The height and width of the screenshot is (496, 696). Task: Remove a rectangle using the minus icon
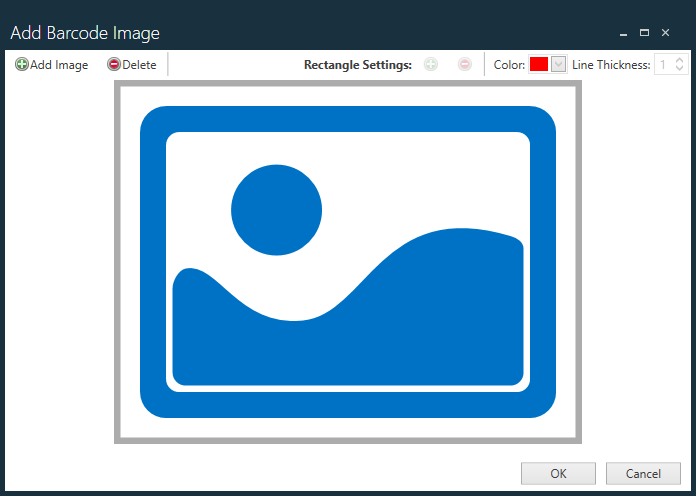(x=465, y=65)
